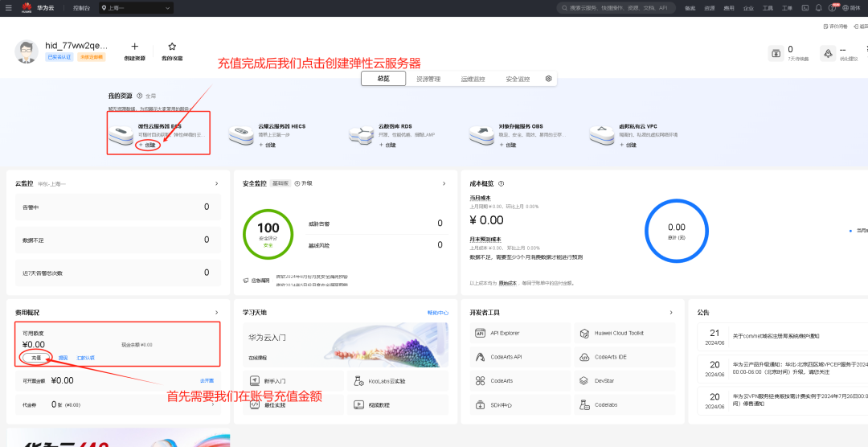Screen dimensions: 868x447
Task: Click the 去开票 invoice link
Action: click(x=207, y=380)
